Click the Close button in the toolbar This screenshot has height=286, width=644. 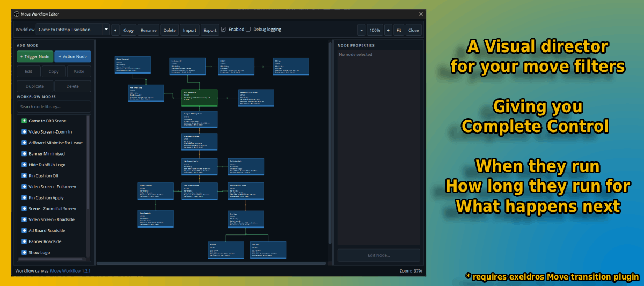pyautogui.click(x=413, y=30)
